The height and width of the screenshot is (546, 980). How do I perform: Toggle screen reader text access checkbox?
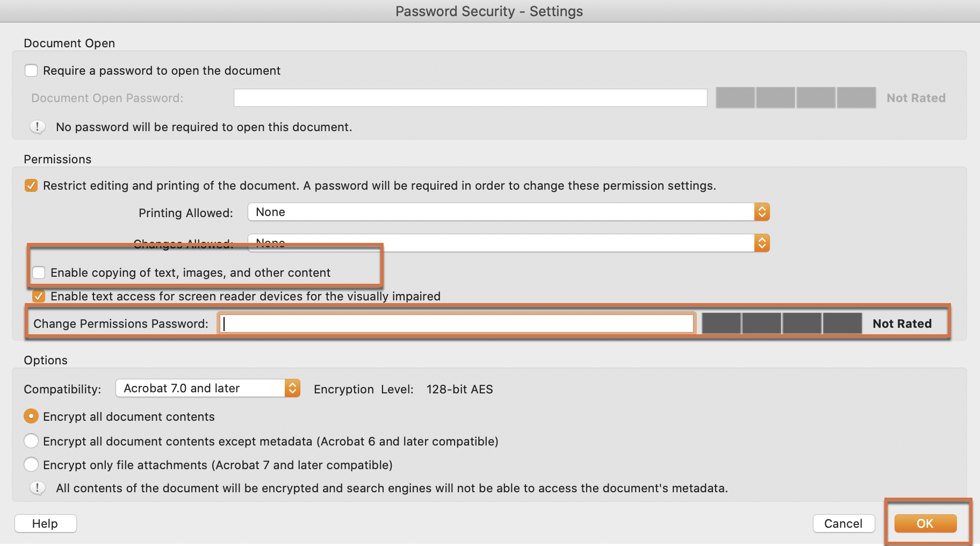pos(39,296)
